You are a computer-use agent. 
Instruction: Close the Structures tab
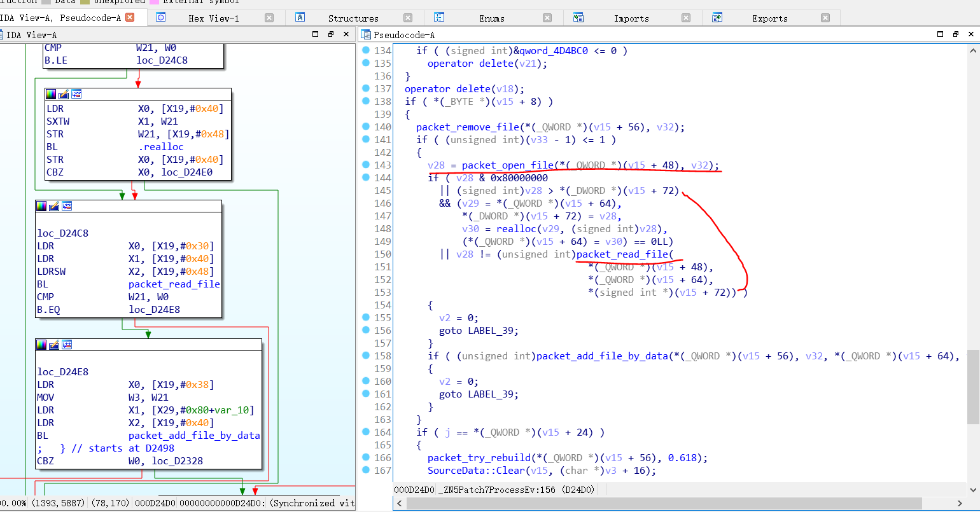(408, 18)
